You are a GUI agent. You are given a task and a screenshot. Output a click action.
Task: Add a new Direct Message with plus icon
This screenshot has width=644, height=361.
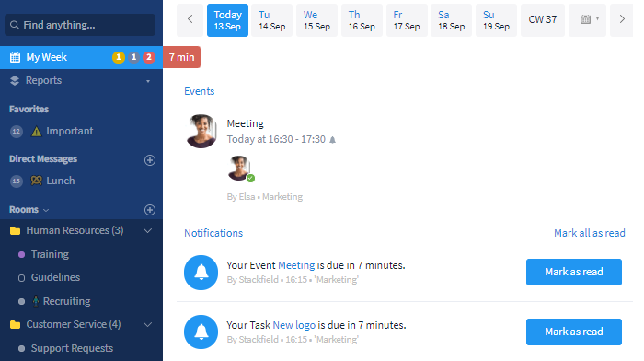pos(150,160)
